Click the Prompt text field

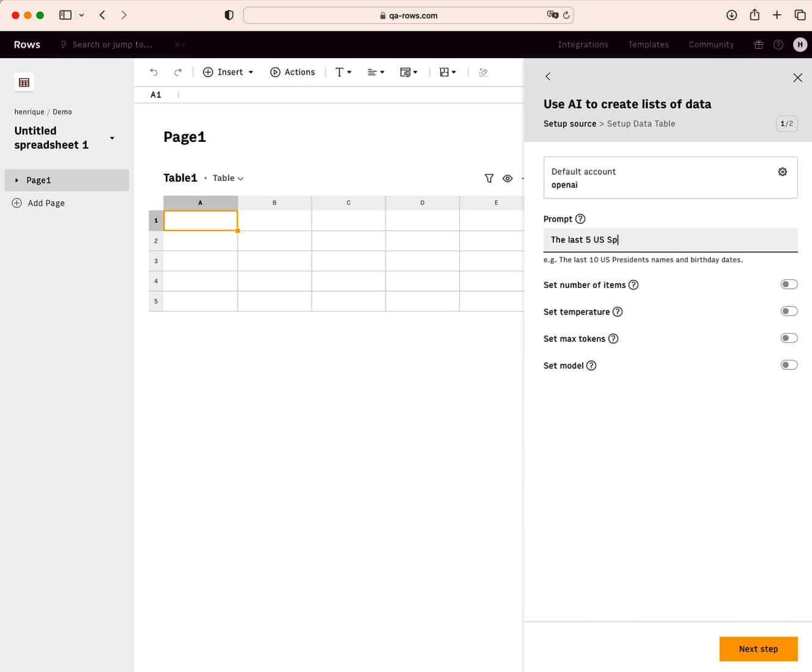pos(670,239)
